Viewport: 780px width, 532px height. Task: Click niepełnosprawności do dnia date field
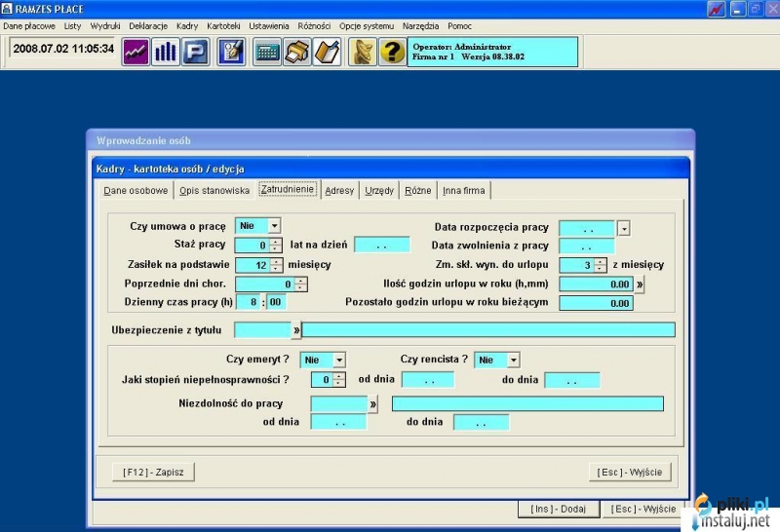click(572, 381)
